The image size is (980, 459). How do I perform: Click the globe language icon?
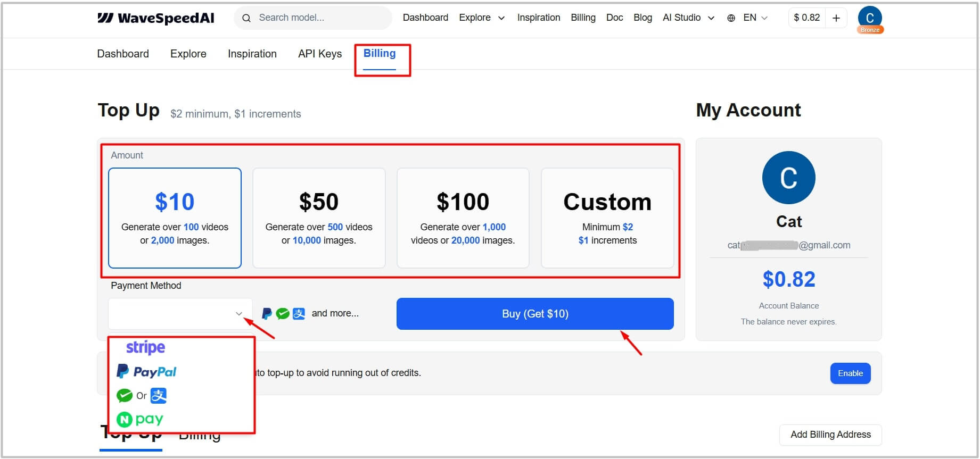pos(731,18)
